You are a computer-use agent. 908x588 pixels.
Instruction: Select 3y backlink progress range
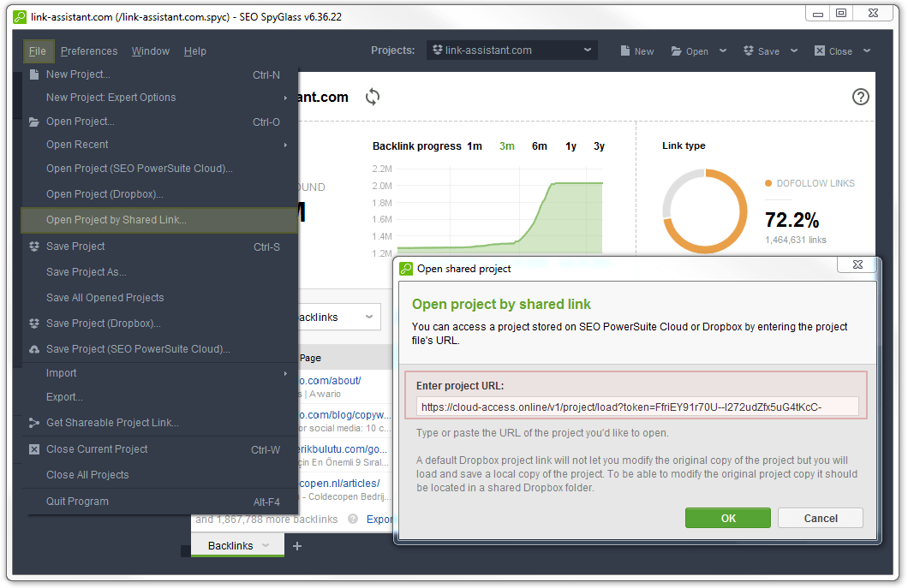[599, 146]
